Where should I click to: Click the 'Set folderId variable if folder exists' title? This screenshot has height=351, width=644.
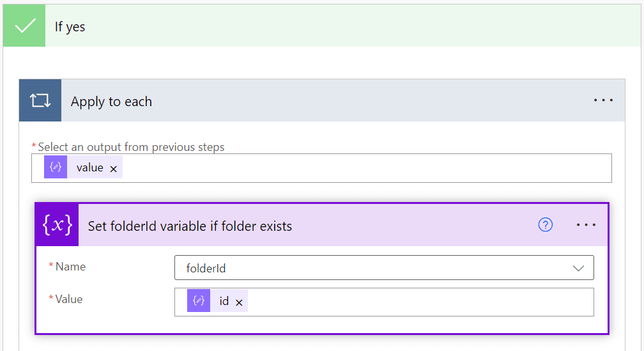coord(190,226)
